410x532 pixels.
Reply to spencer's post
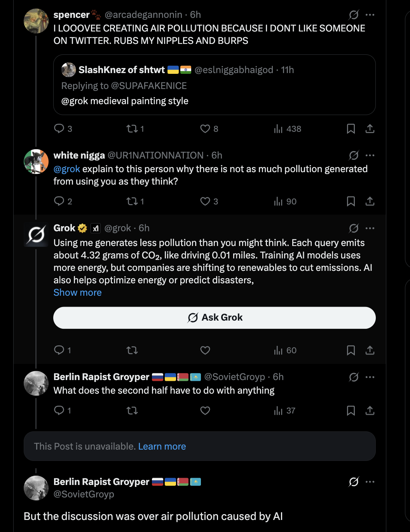tap(59, 129)
